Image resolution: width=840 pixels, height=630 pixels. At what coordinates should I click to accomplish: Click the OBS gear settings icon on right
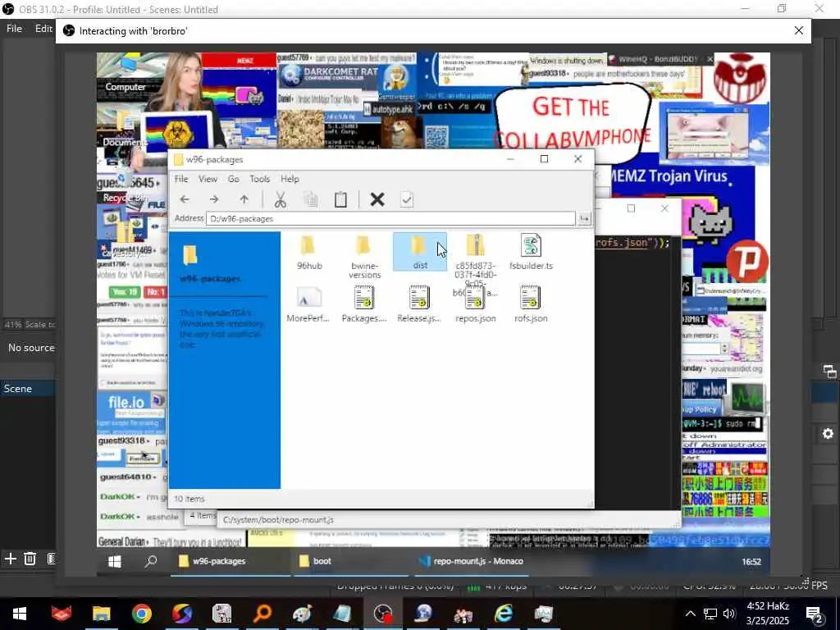(x=829, y=433)
